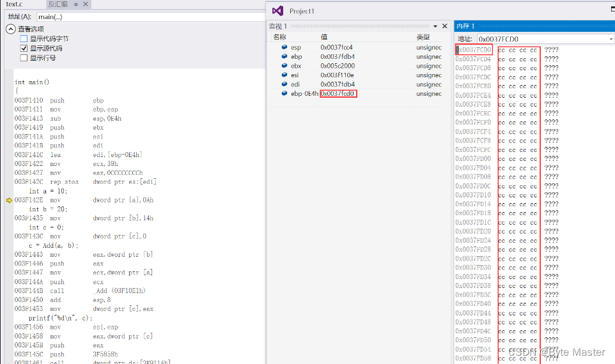615x364 pixels.
Task: Click the printf source line
Action: point(60,318)
